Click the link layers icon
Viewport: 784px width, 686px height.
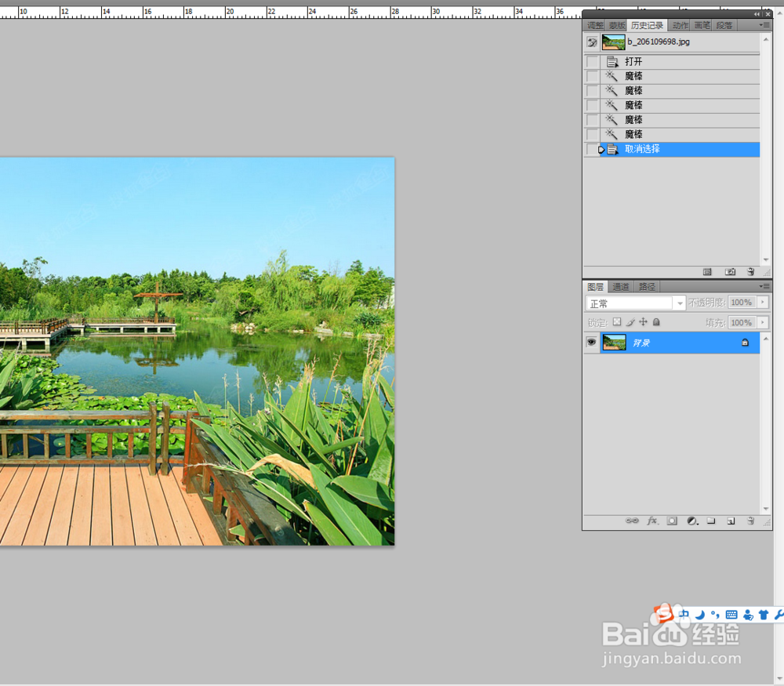633,521
